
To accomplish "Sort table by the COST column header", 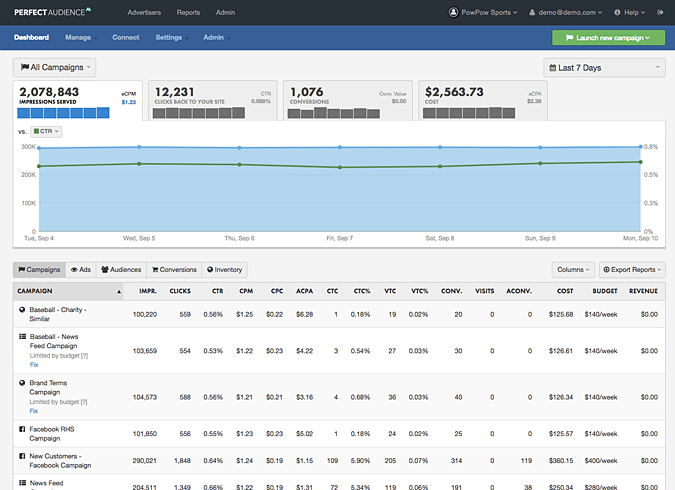I will 565,292.
